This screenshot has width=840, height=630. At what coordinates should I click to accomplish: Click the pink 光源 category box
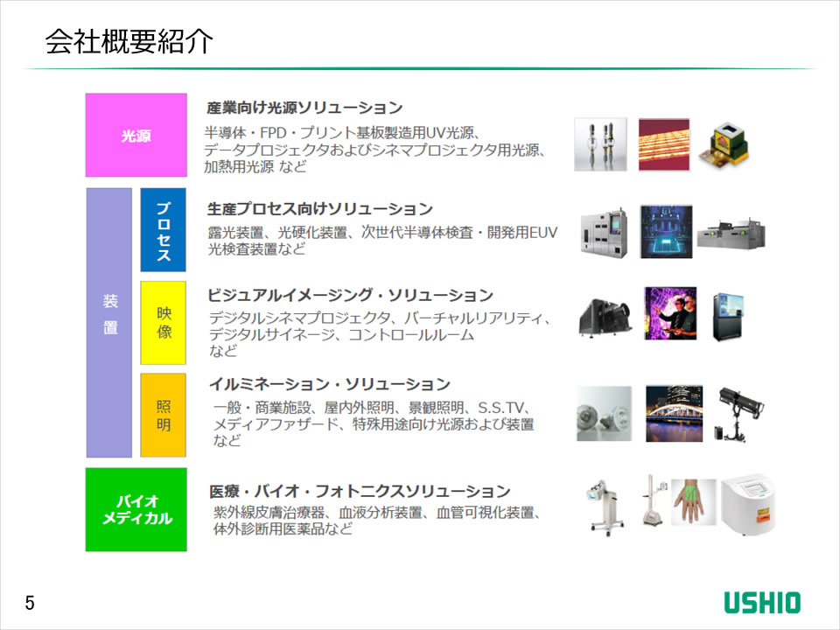[x=136, y=136]
